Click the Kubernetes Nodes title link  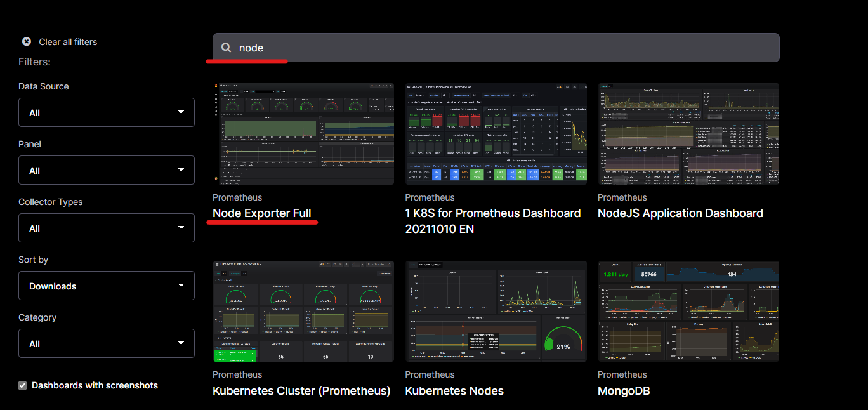(454, 391)
